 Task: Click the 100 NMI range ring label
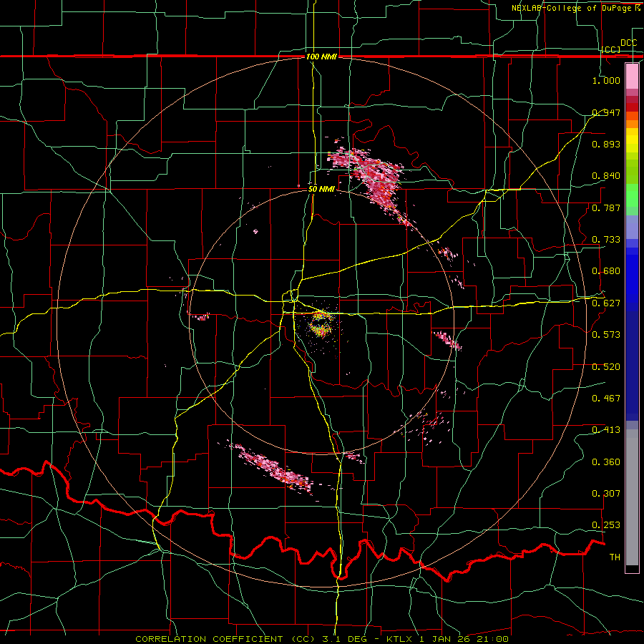(x=321, y=57)
